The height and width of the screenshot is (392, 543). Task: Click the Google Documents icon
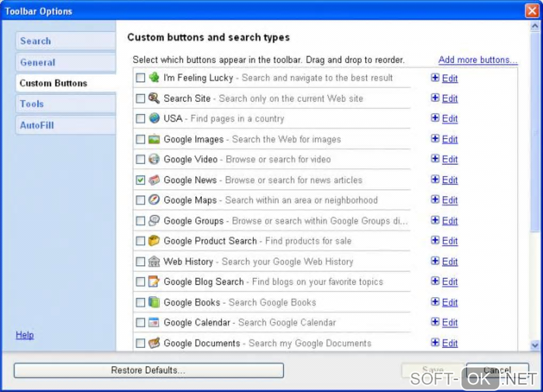[154, 343]
